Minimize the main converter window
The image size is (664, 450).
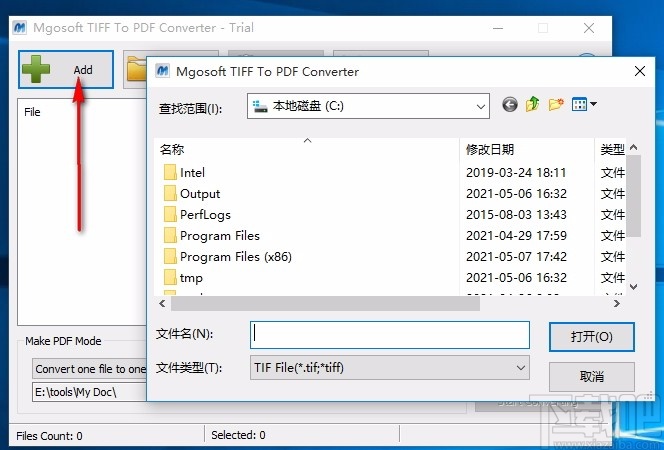[498, 28]
